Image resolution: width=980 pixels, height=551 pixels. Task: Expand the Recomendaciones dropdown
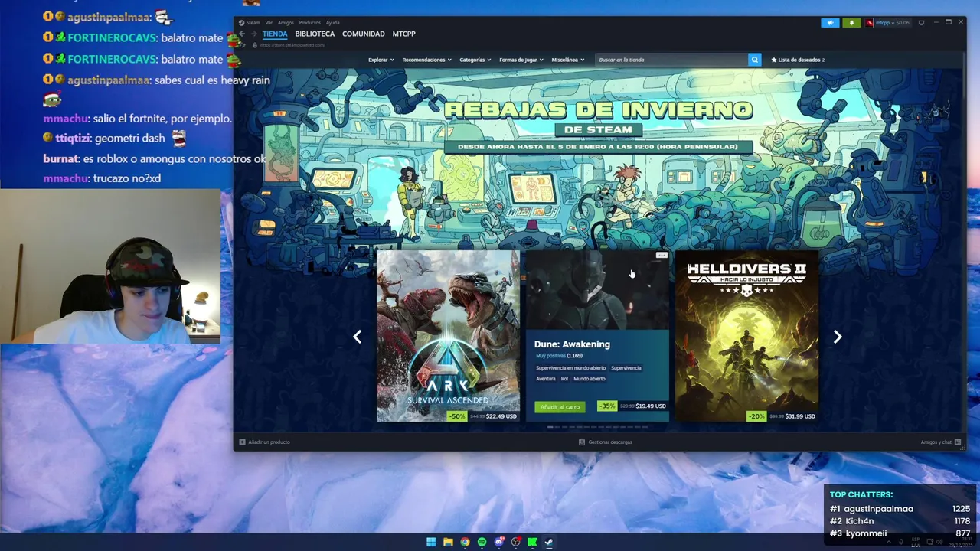[426, 60]
